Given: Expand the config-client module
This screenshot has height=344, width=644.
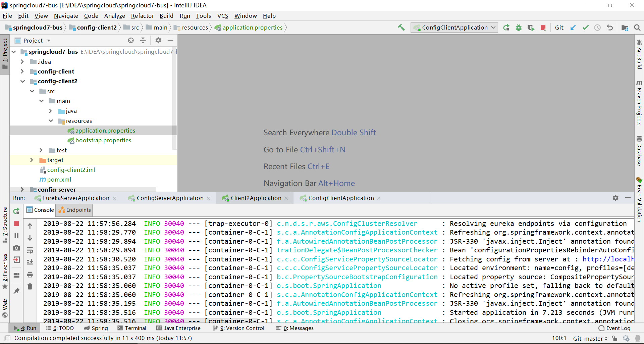Looking at the screenshot, I should click(22, 71).
